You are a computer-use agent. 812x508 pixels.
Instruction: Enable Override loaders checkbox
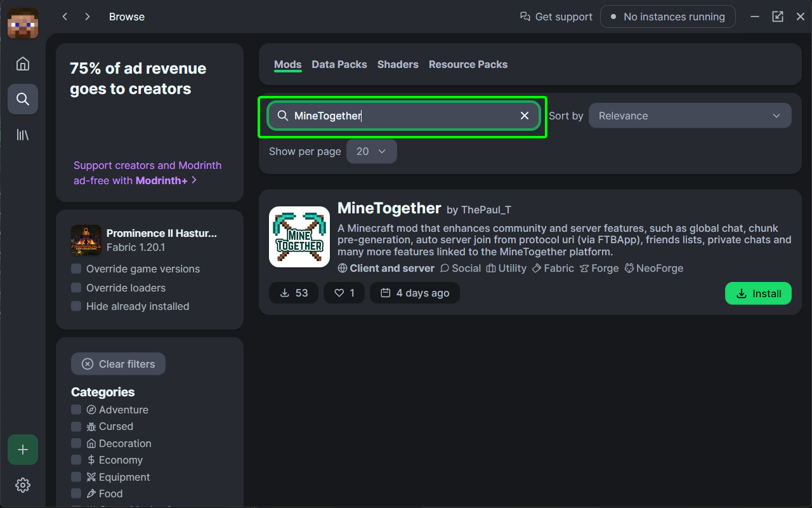click(76, 288)
